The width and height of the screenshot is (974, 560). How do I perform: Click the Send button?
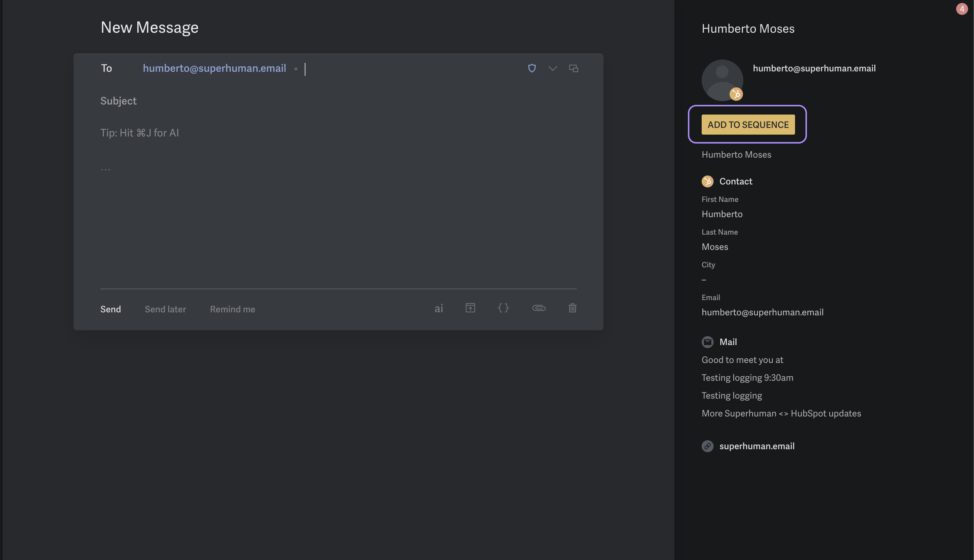(110, 309)
